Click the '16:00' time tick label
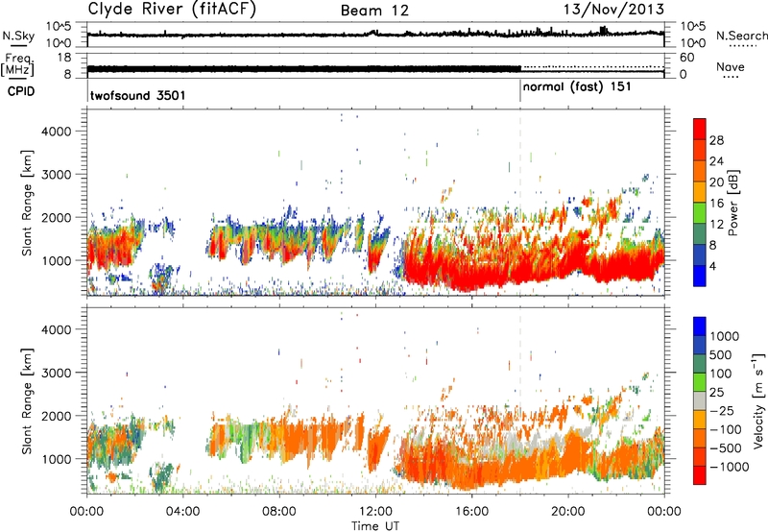The width and height of the screenshot is (768, 532). [471, 512]
